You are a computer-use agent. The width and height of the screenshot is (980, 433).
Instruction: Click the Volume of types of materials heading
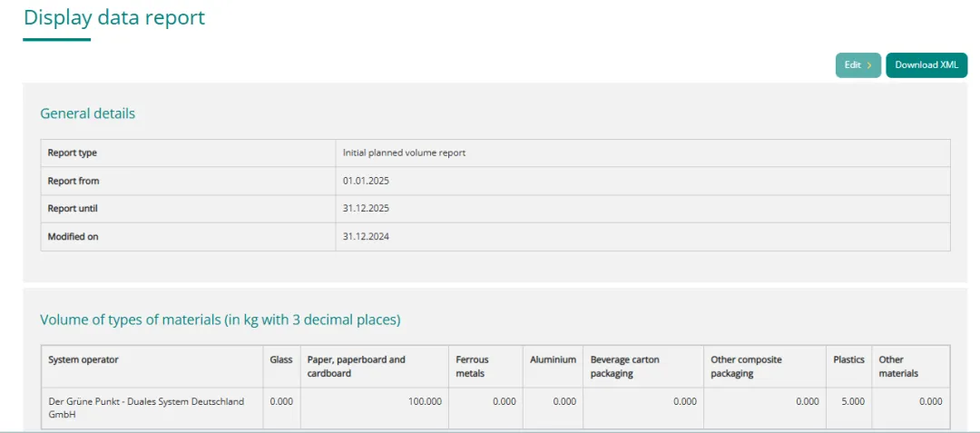point(220,320)
